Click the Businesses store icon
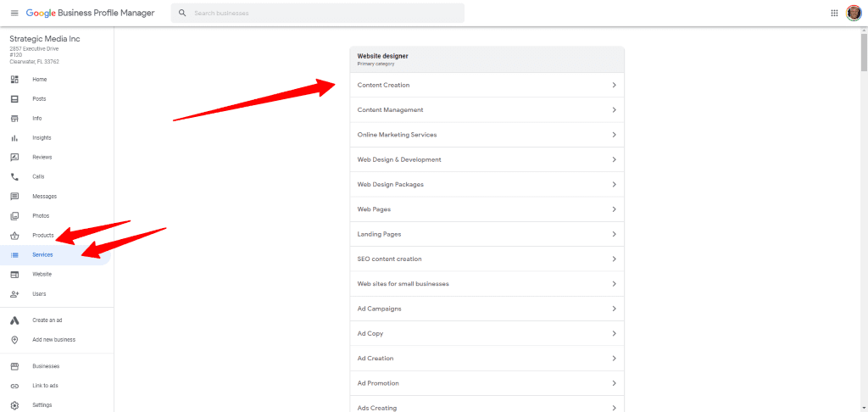This screenshot has width=868, height=412. 14,366
